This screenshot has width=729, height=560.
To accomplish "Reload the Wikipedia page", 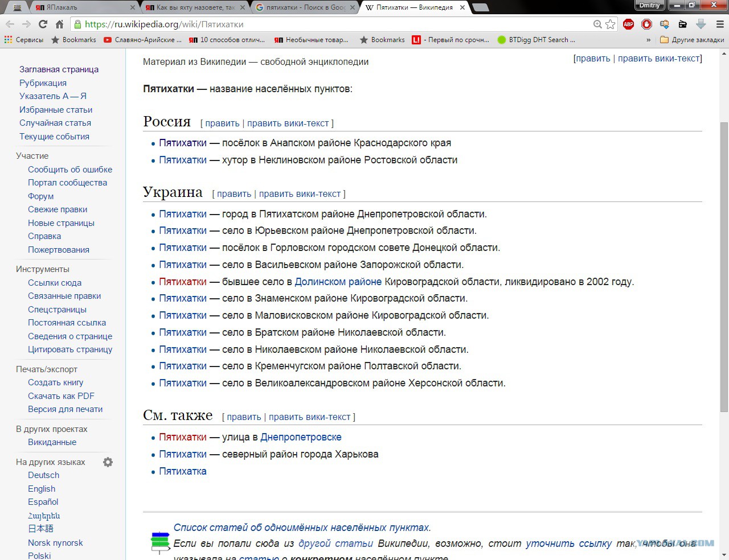I will pyautogui.click(x=43, y=24).
